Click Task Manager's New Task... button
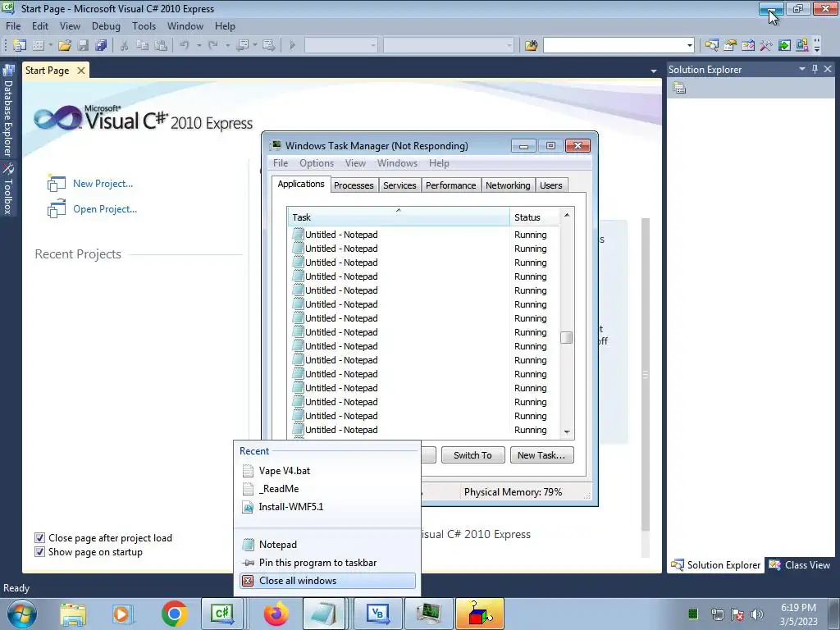This screenshot has width=840, height=630. pyautogui.click(x=541, y=454)
